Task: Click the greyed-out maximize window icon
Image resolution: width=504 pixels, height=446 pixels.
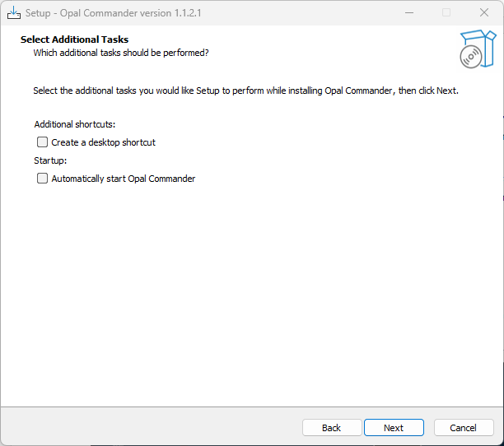Action: tap(446, 12)
